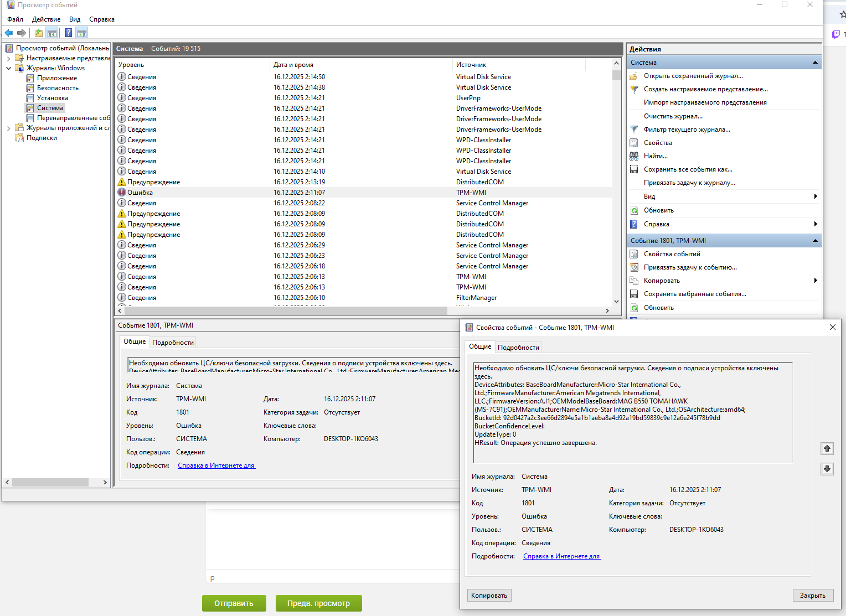Click the icon beside 'Свойства событий'
846x616 pixels.
coord(634,254)
